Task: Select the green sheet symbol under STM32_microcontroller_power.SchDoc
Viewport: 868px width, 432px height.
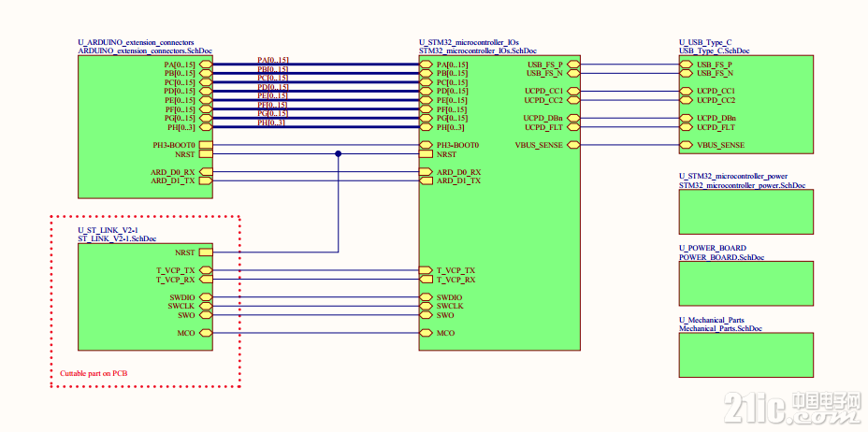Action: tap(746, 212)
